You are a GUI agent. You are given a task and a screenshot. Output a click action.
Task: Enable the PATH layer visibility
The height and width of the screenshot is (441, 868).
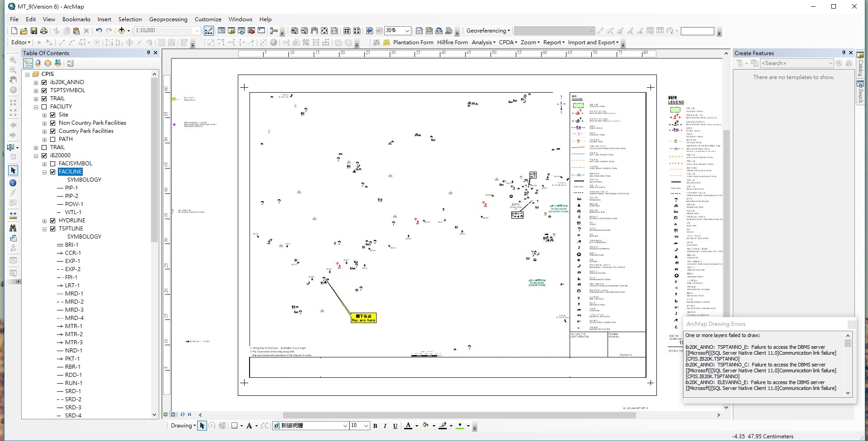click(x=52, y=139)
